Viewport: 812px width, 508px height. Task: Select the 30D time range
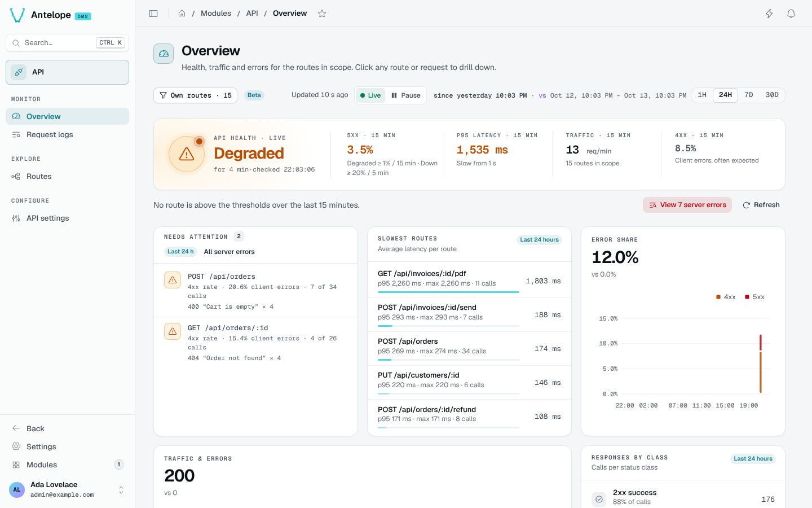[772, 95]
